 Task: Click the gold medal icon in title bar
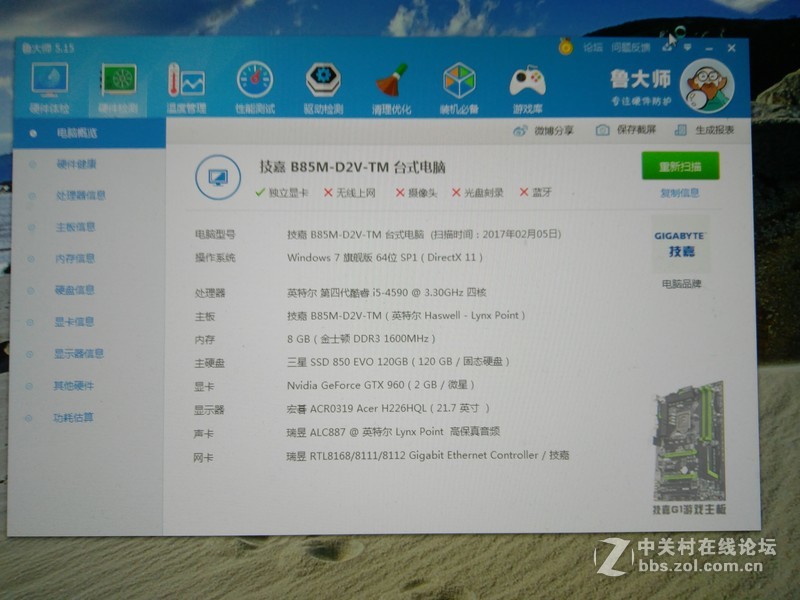tap(565, 47)
